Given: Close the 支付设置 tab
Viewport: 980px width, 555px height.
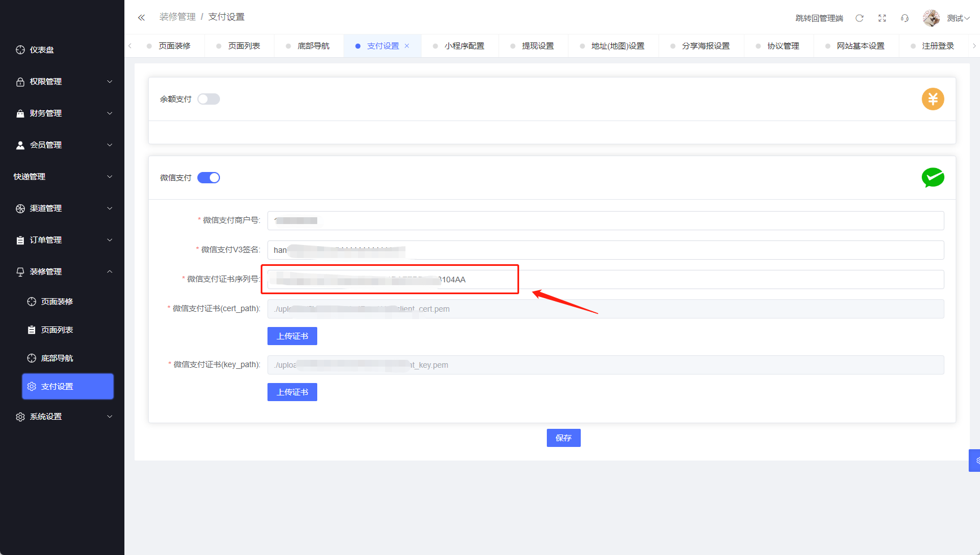Looking at the screenshot, I should click(407, 46).
